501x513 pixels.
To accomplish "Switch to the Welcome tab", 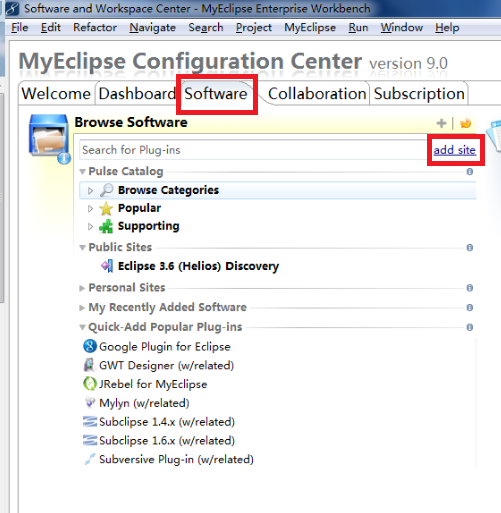I will pyautogui.click(x=56, y=93).
